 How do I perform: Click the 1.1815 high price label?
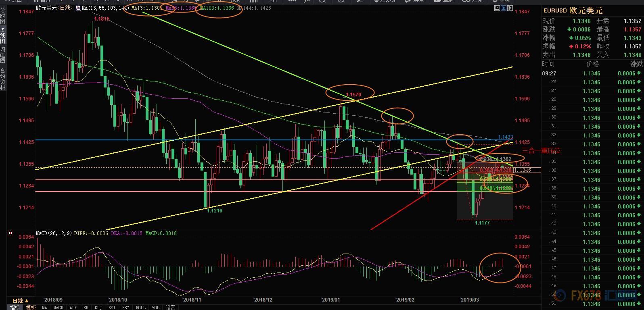[x=102, y=19]
